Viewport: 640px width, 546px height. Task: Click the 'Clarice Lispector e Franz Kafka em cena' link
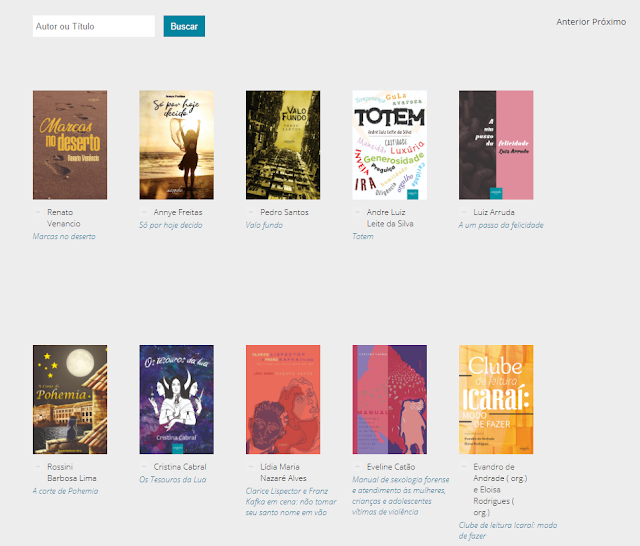[x=291, y=502]
